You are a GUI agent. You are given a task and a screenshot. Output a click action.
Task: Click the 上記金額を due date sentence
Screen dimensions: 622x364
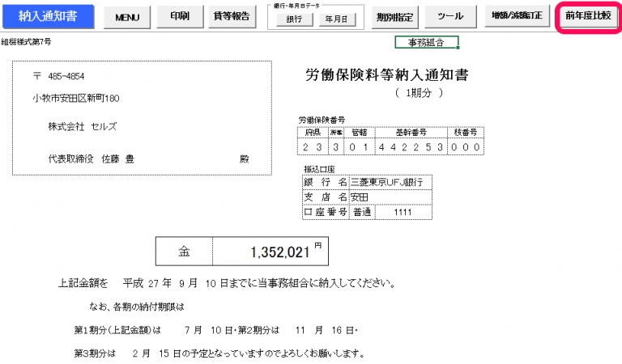(228, 283)
